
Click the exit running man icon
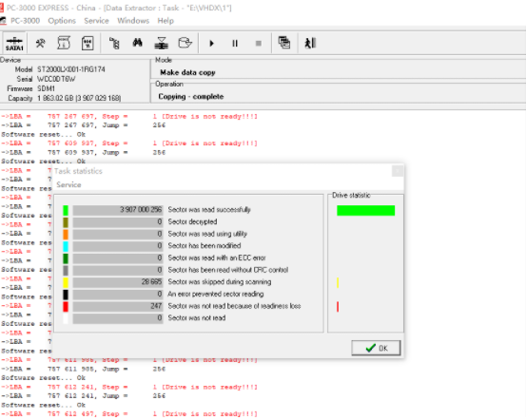click(310, 43)
